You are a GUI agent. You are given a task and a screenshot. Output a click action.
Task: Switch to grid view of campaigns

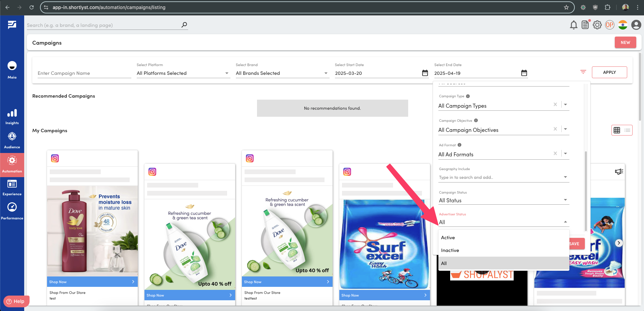617,130
